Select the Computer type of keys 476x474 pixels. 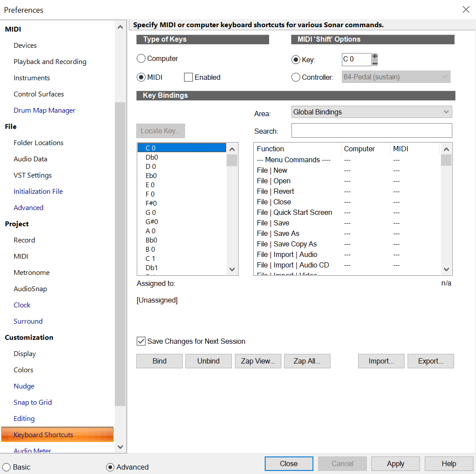click(141, 58)
